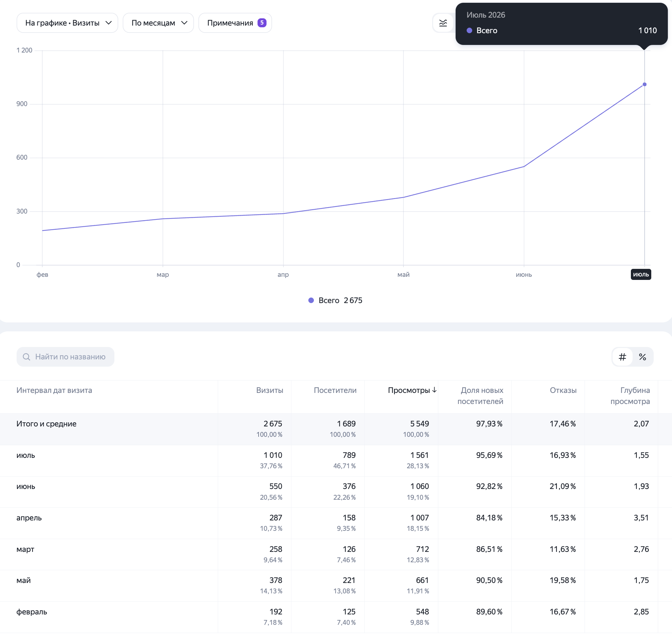Select the 'июнь' table row

click(x=336, y=492)
